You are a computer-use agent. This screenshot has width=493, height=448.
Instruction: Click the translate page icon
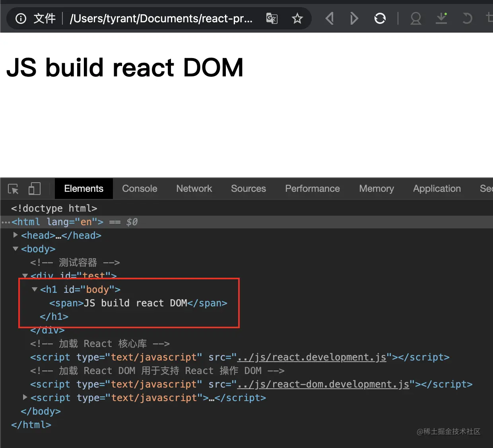[272, 18]
